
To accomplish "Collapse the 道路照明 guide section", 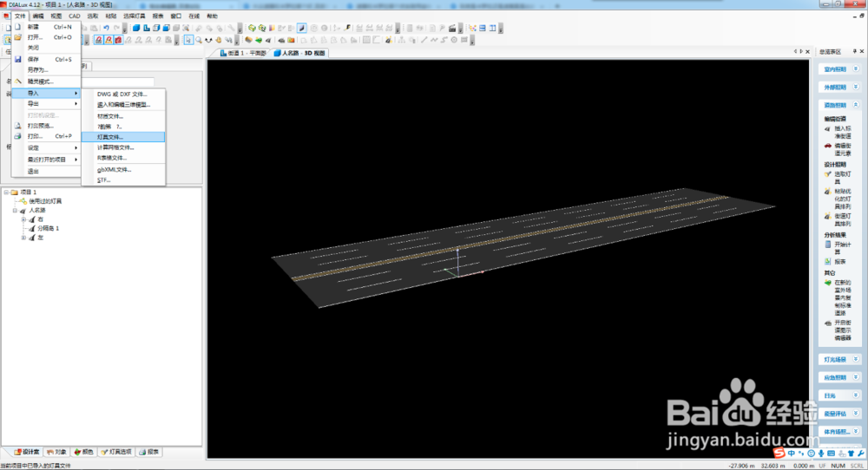I will [x=839, y=105].
